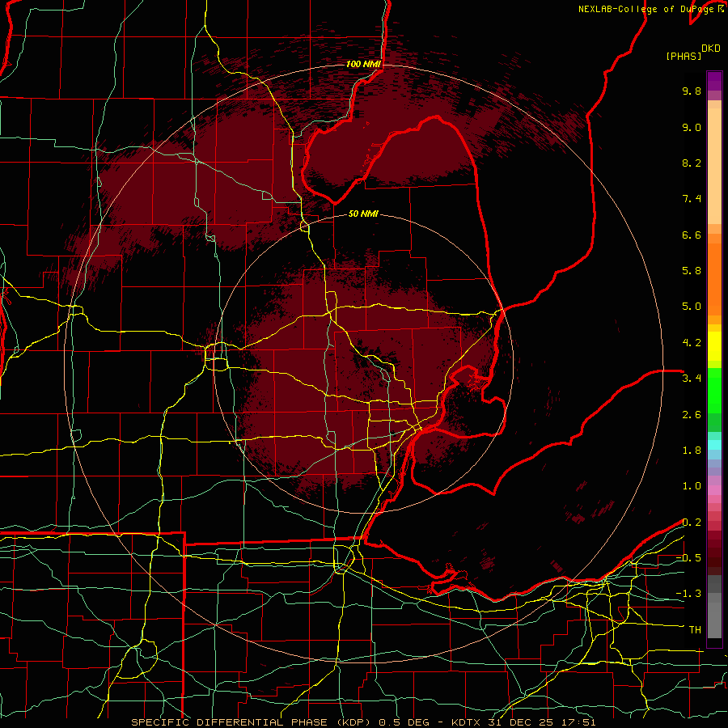Click the 100 NMI range ring label
Viewport: 728px width, 728px height.
363,64
